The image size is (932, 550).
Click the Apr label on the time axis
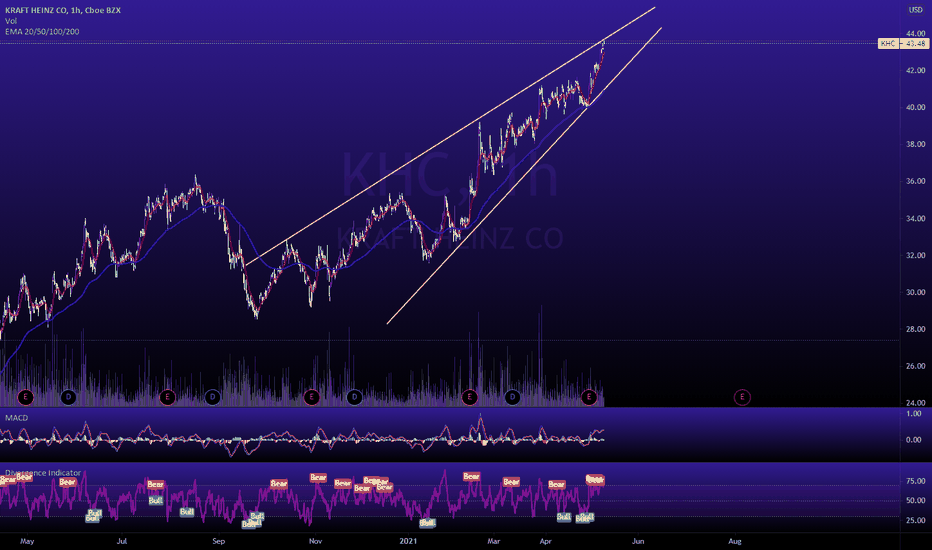coord(546,541)
